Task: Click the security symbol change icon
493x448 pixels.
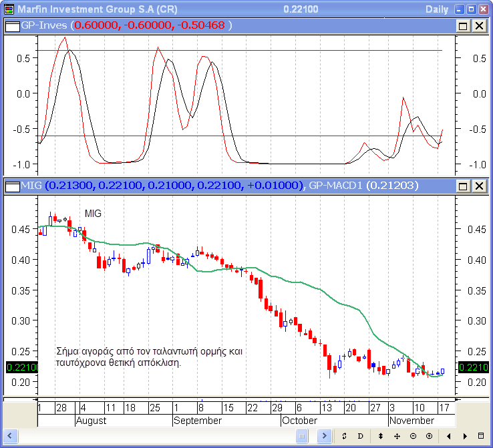Action: (x=343, y=436)
